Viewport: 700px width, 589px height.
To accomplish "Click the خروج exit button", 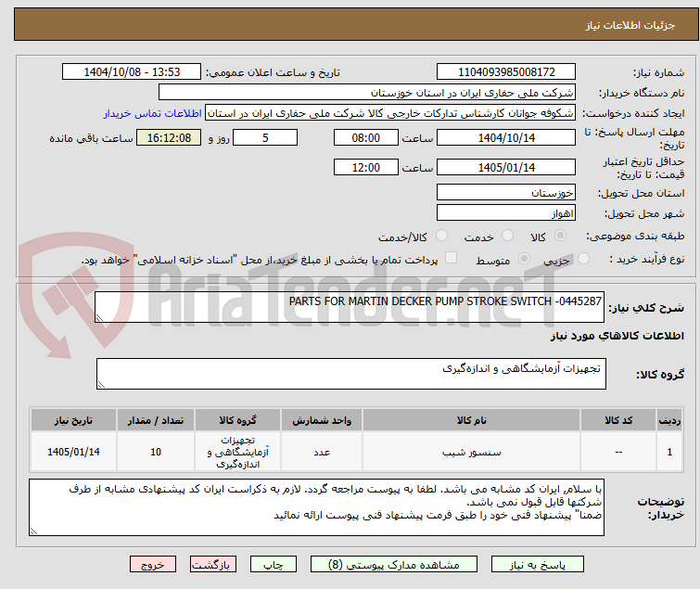I will pyautogui.click(x=153, y=565).
